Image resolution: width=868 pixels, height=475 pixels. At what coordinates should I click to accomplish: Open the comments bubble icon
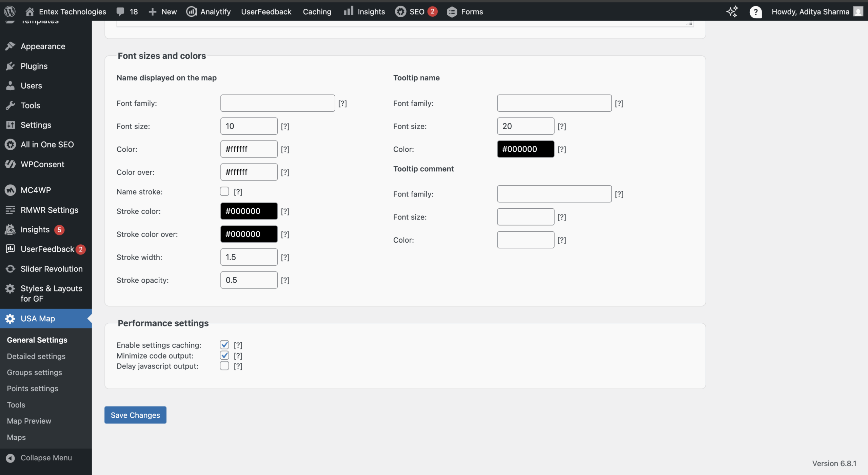pyautogui.click(x=120, y=12)
